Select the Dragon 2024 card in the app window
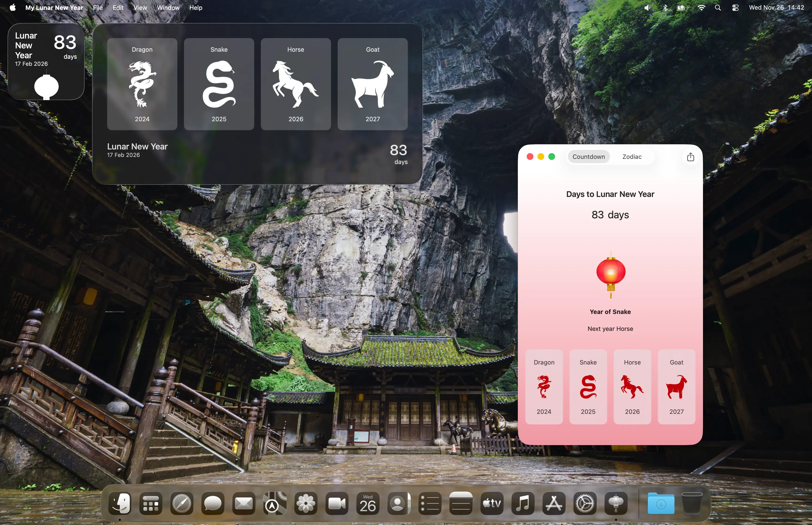812x525 pixels. click(544, 387)
